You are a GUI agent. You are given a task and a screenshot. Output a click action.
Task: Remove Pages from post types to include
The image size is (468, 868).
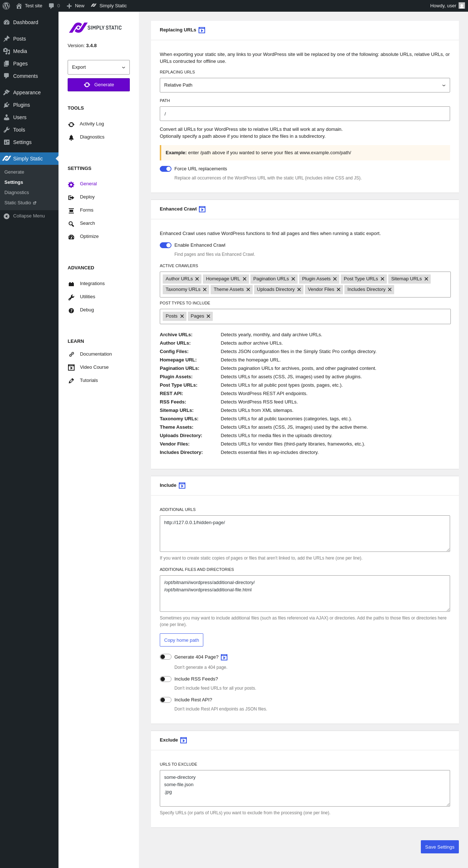208,316
